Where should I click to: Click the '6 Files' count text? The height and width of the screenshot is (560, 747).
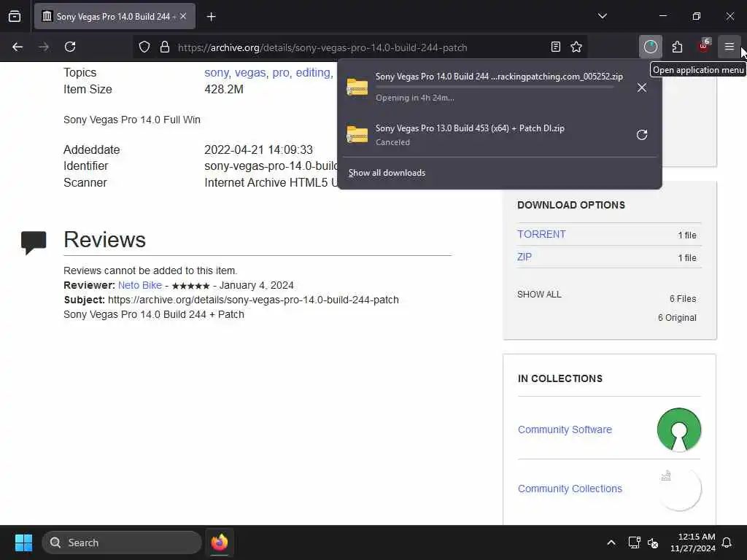683,298
